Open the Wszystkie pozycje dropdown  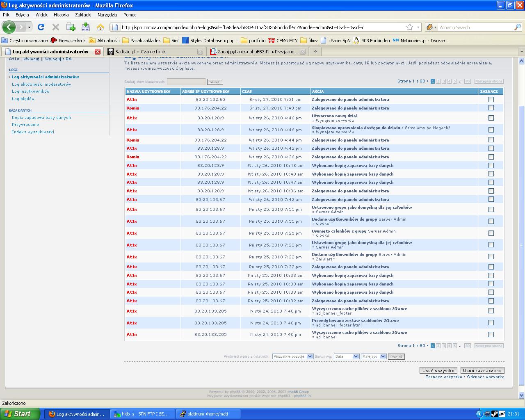tap(293, 356)
